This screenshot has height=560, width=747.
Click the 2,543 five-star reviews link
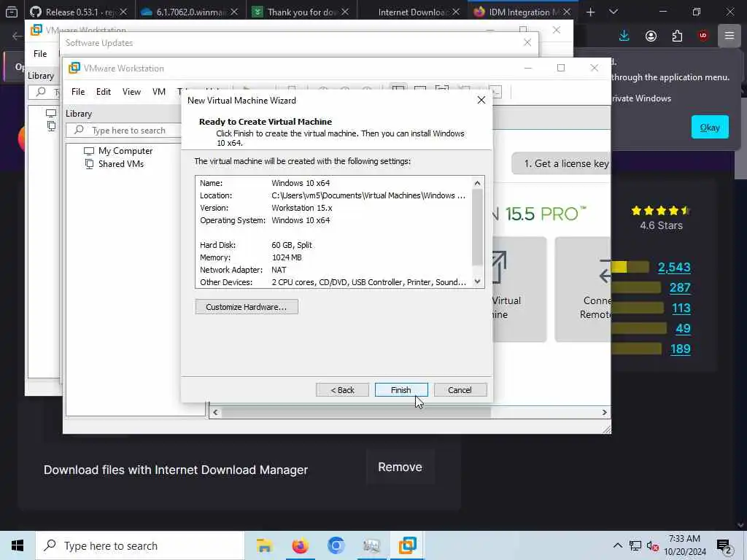[673, 267]
